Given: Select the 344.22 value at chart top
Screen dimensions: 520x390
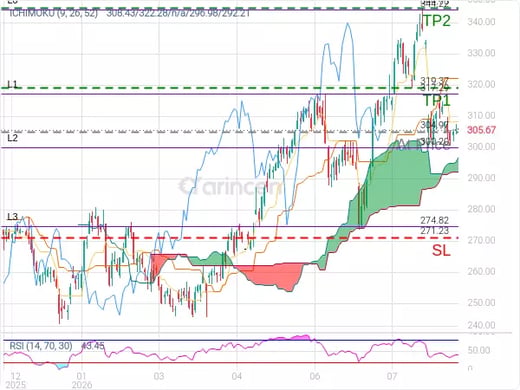Looking at the screenshot, I should [x=435, y=4].
